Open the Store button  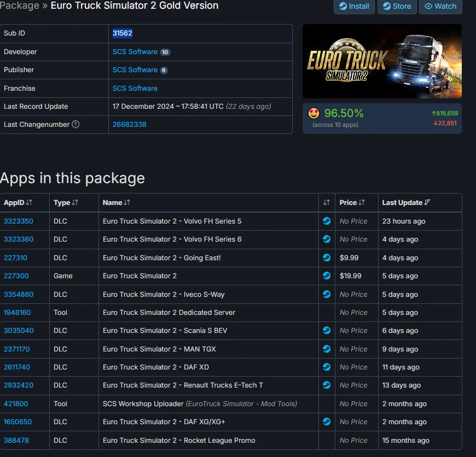[x=397, y=7]
